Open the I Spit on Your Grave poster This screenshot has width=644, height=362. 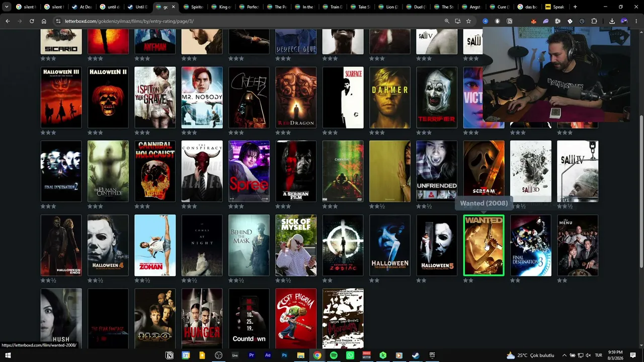[155, 98]
